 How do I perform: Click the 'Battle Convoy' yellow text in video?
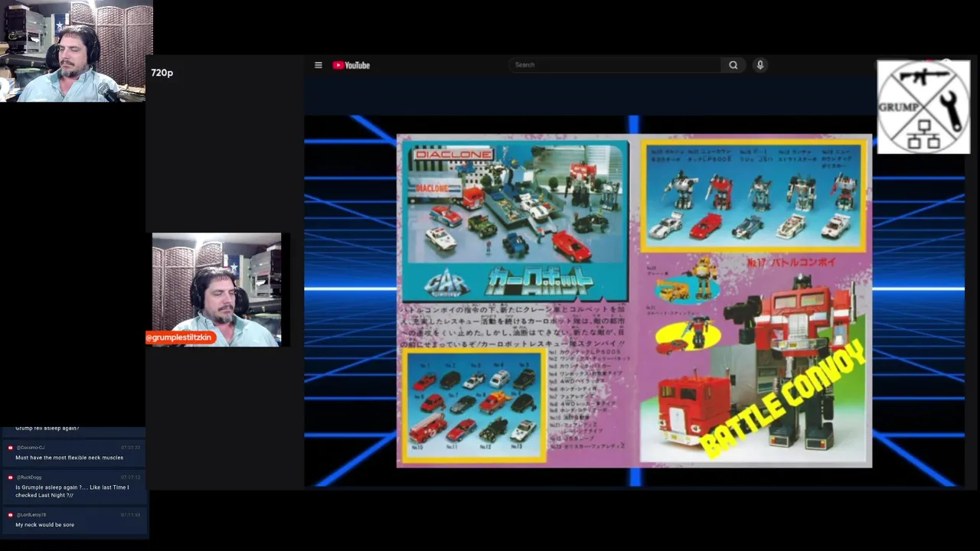click(x=782, y=401)
